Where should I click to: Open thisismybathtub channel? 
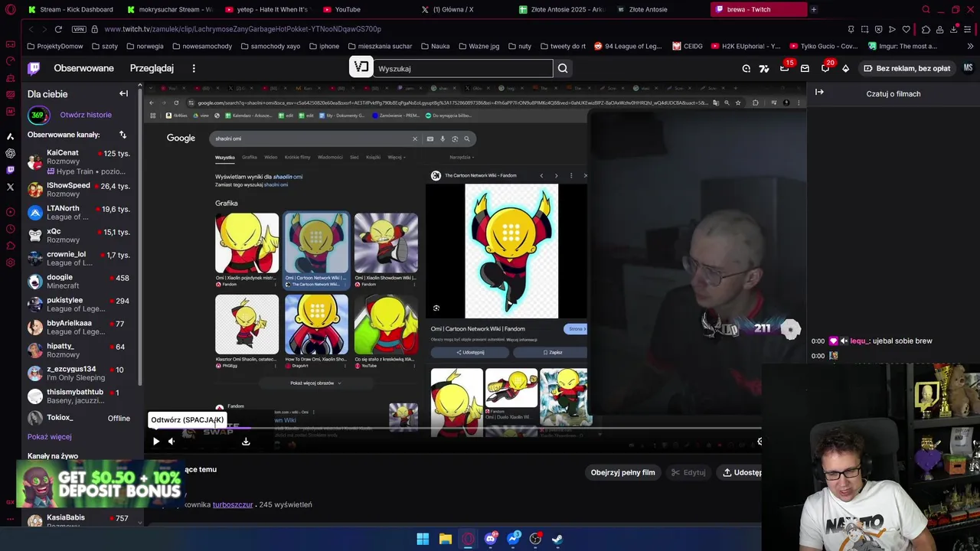pyautogui.click(x=79, y=396)
